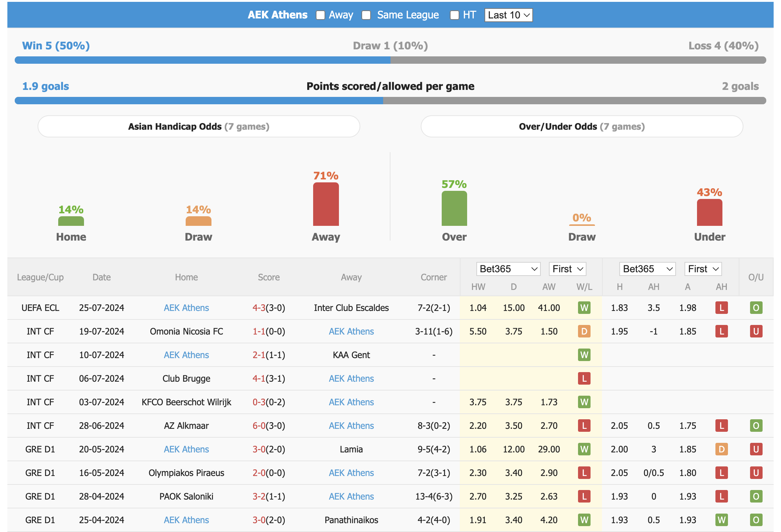
Task: Click the red AH L badge in Omonia Nicosia row
Action: pyautogui.click(x=722, y=331)
